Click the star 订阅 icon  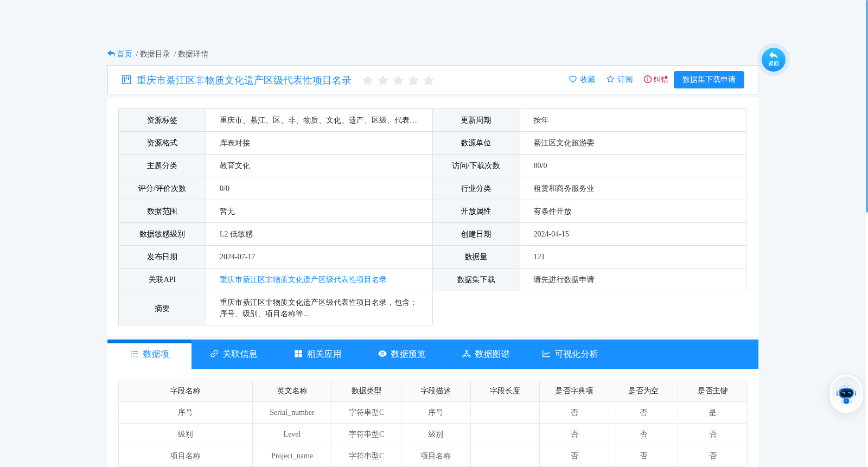[610, 79]
